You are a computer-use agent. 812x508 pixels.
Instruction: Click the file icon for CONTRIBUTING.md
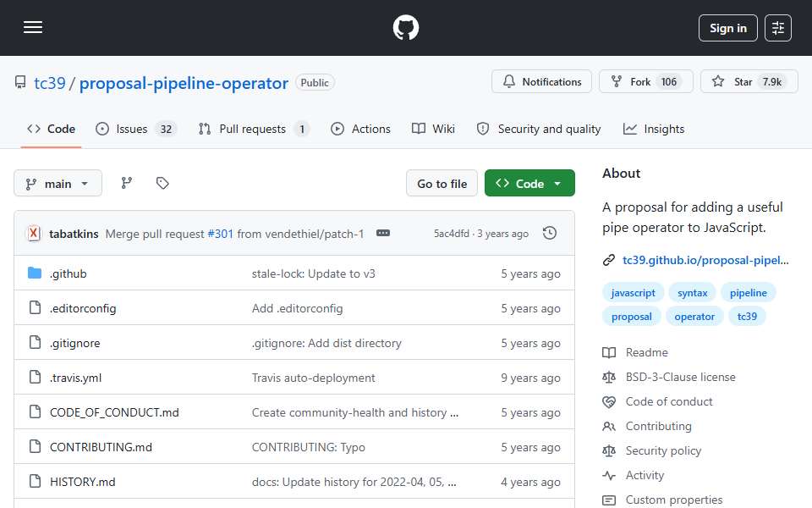(x=35, y=446)
